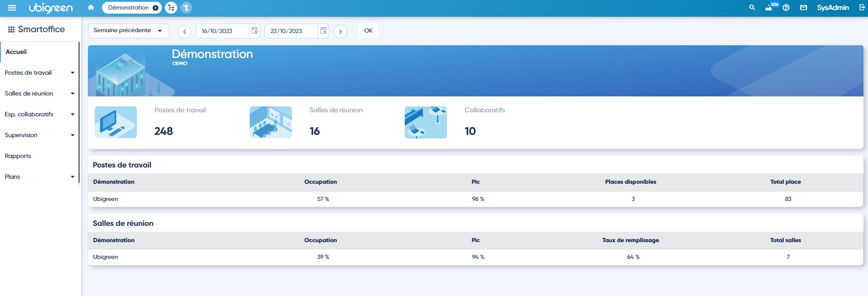Click the 94 % Pic value
This screenshot has width=868, height=296.
pos(478,257)
